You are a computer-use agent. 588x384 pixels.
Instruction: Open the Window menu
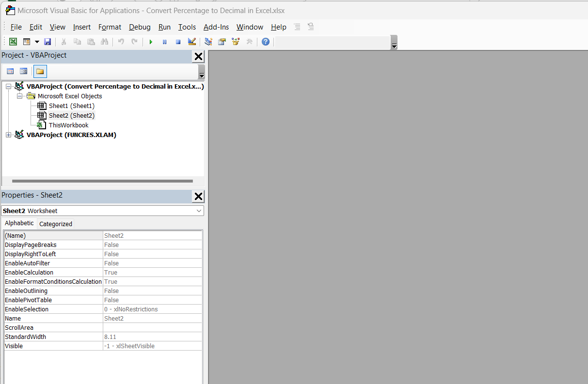tap(250, 27)
